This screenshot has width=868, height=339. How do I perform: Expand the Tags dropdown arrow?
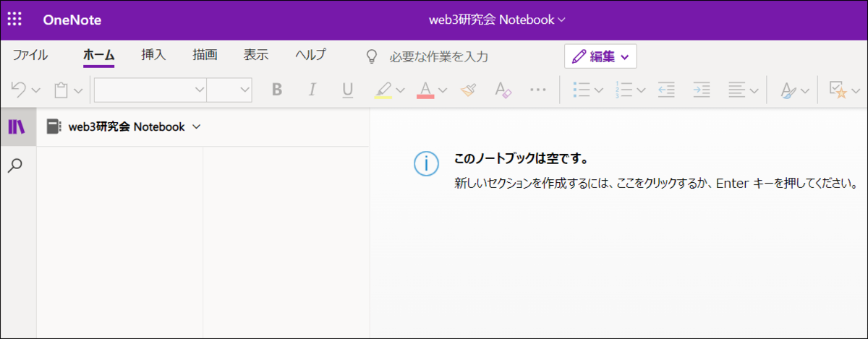click(856, 90)
